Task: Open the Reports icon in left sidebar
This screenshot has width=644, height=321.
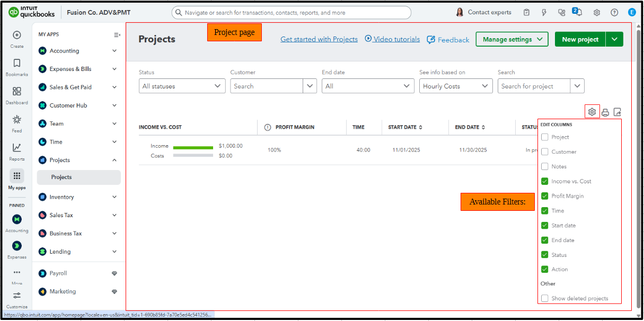Action: tap(17, 151)
